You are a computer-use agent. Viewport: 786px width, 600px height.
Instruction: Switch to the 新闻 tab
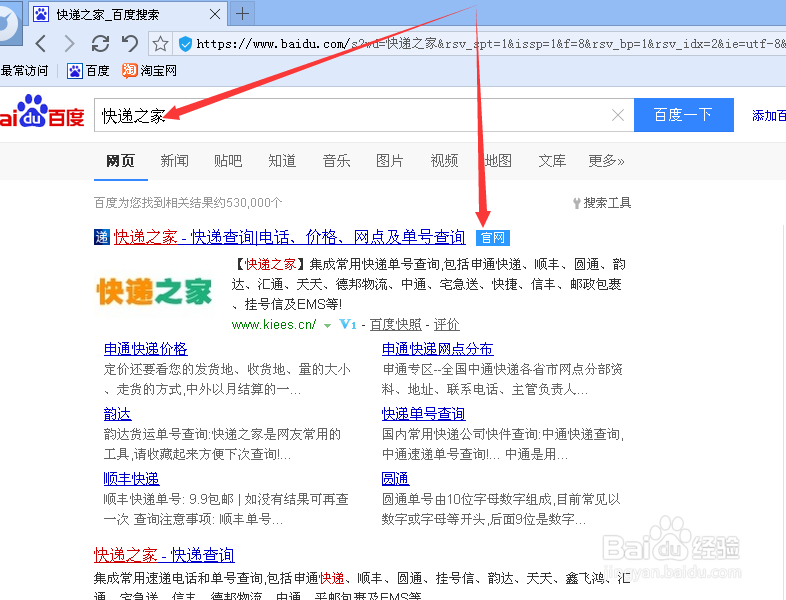(174, 161)
